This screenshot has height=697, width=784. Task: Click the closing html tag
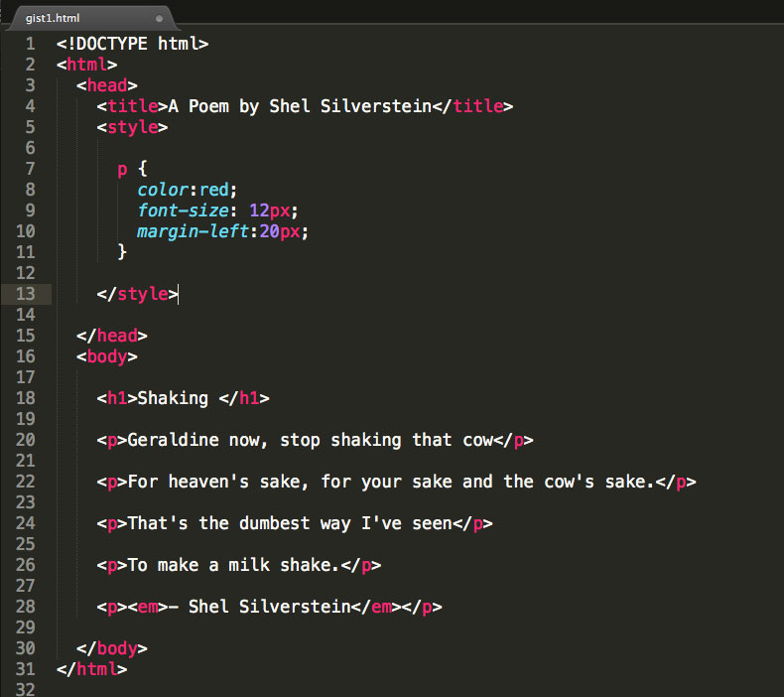click(x=92, y=669)
